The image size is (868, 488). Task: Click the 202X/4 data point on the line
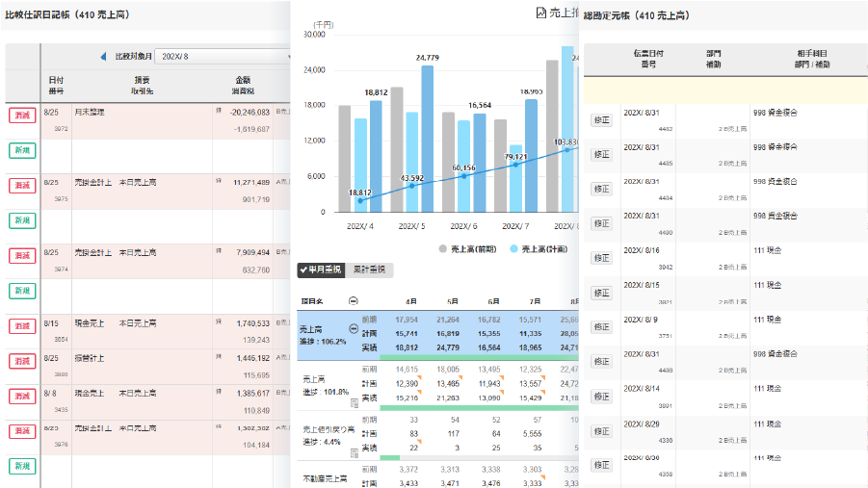(360, 200)
